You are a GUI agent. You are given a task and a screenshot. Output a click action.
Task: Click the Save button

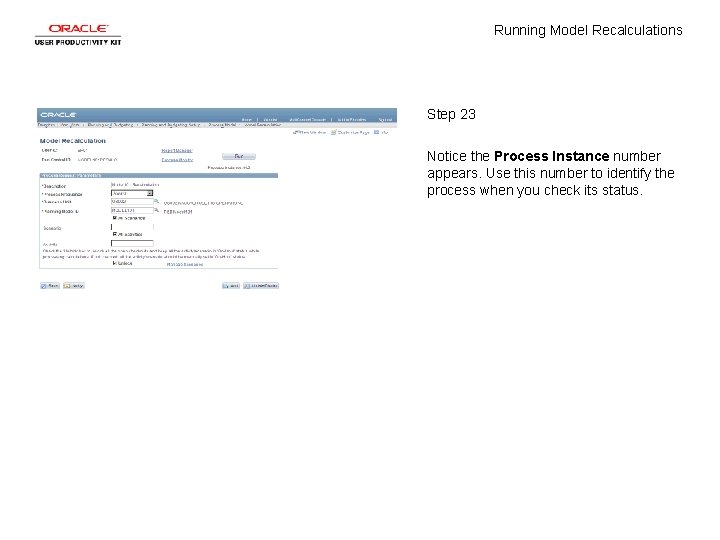coord(50,286)
